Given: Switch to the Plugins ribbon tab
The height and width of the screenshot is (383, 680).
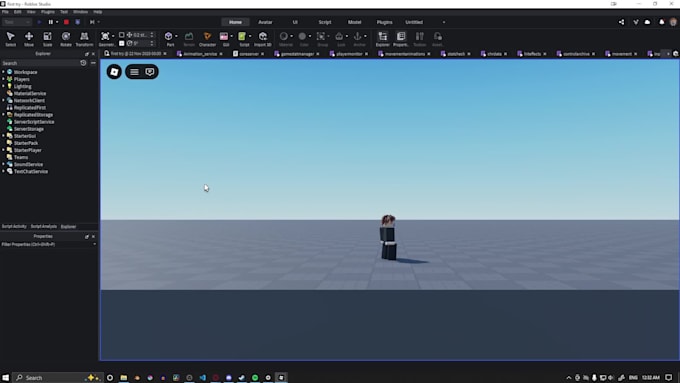Looking at the screenshot, I should (x=384, y=22).
